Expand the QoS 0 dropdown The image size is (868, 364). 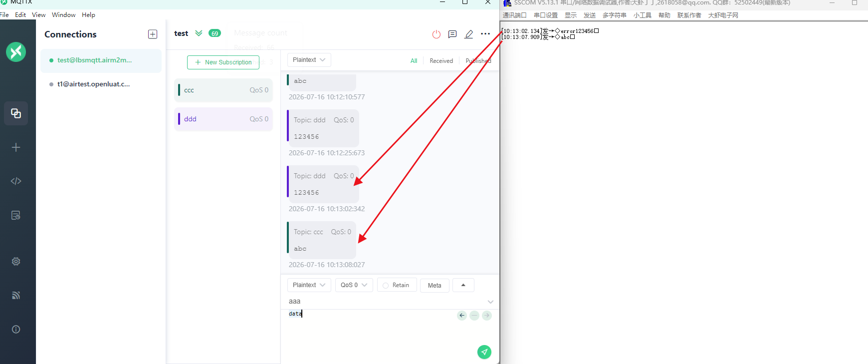pos(354,285)
